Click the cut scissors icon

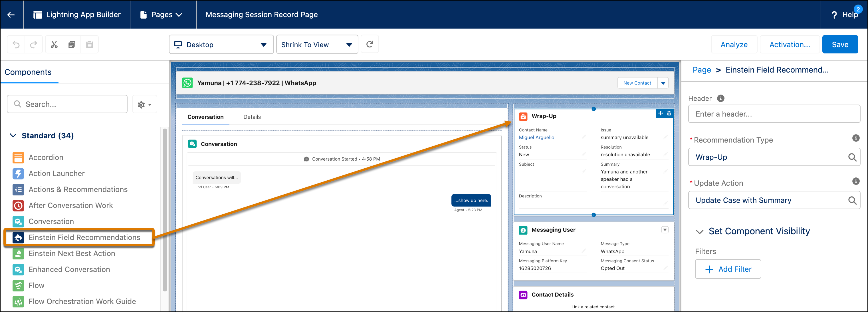(54, 45)
